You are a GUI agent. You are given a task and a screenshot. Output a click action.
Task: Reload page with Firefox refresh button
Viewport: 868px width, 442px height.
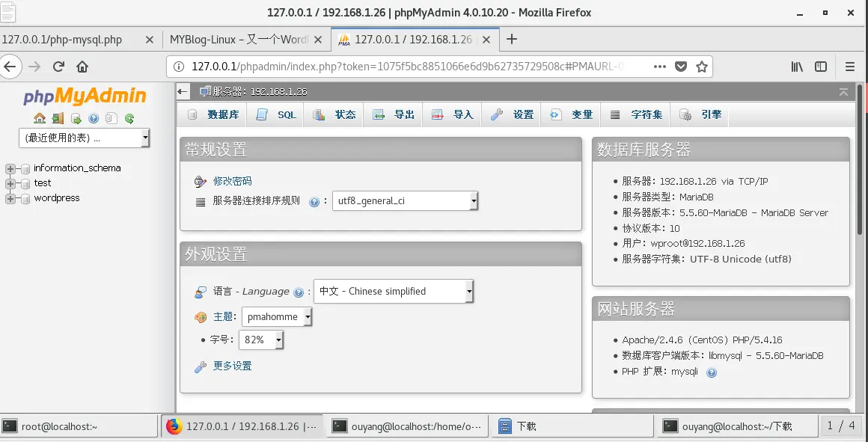(x=58, y=67)
